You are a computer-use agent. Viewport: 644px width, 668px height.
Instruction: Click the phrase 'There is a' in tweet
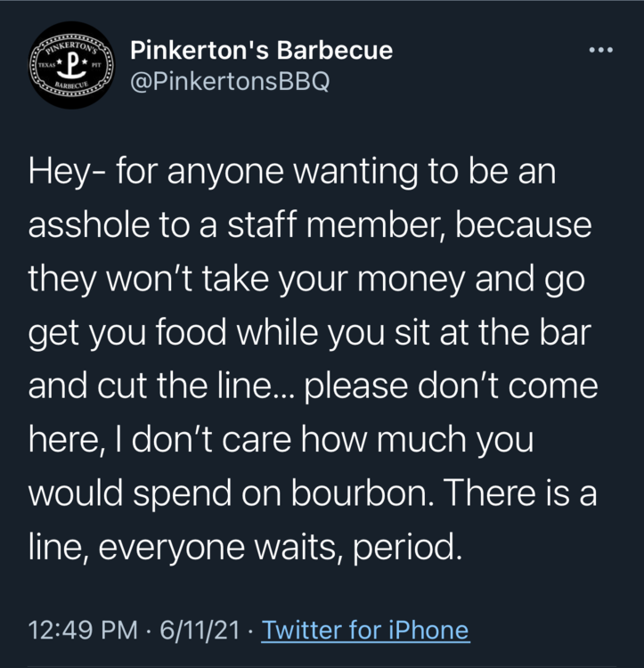pyautogui.click(x=519, y=493)
